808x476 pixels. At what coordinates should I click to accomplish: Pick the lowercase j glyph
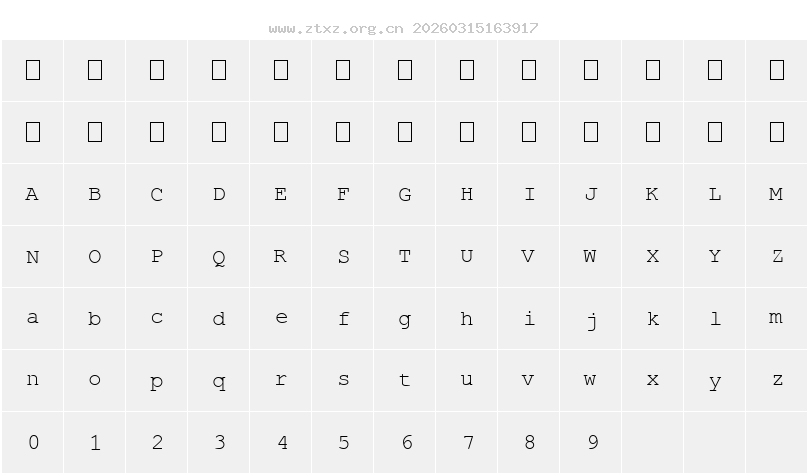click(x=591, y=319)
